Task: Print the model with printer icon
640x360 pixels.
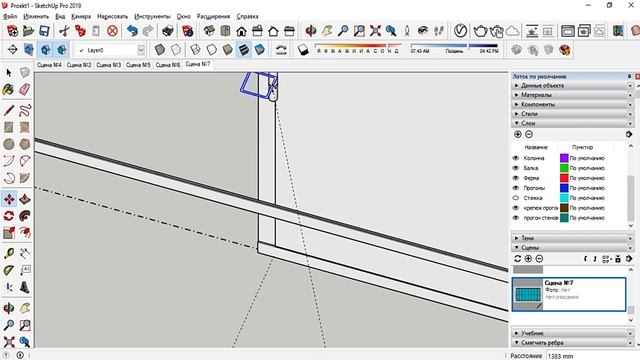Action: point(168,31)
